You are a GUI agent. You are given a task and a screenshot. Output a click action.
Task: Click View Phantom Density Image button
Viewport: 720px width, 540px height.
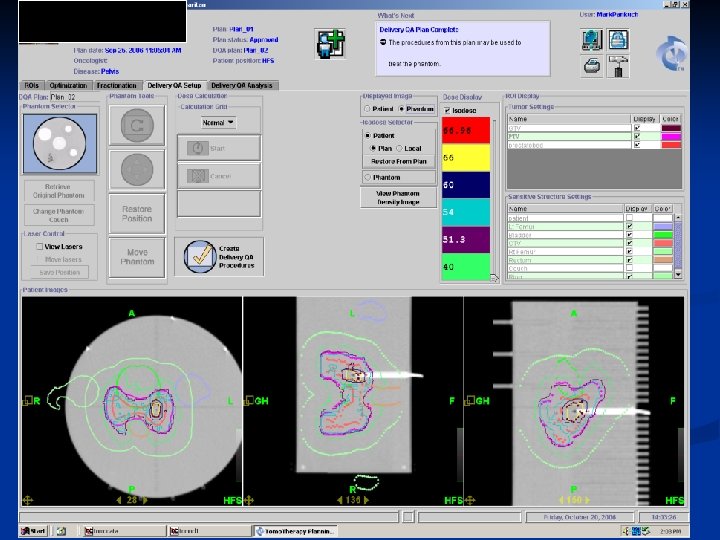tap(398, 197)
